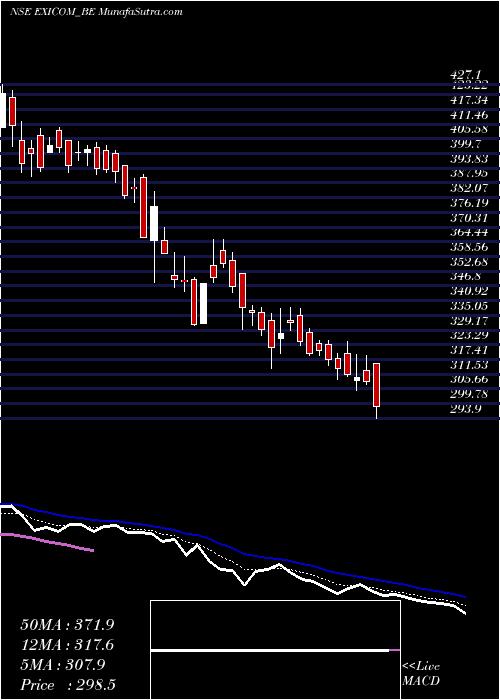Click the 335.05 price level label
Viewport: 500px width, 700px height.
[469, 306]
